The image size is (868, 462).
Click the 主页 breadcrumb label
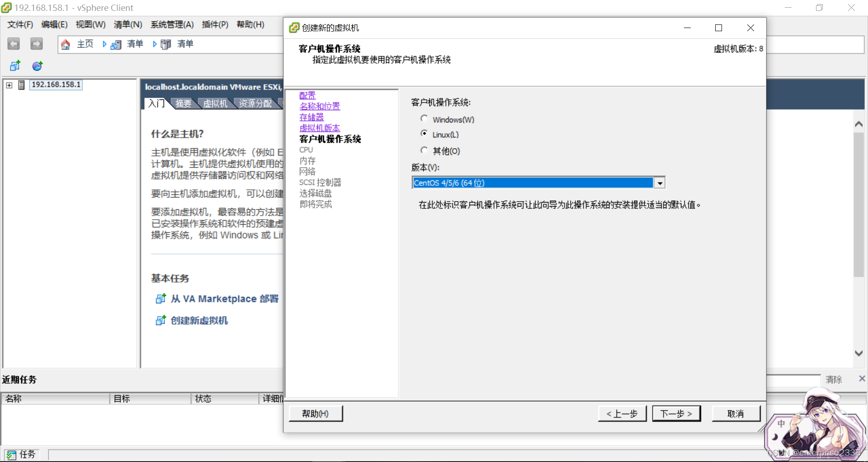[85, 44]
